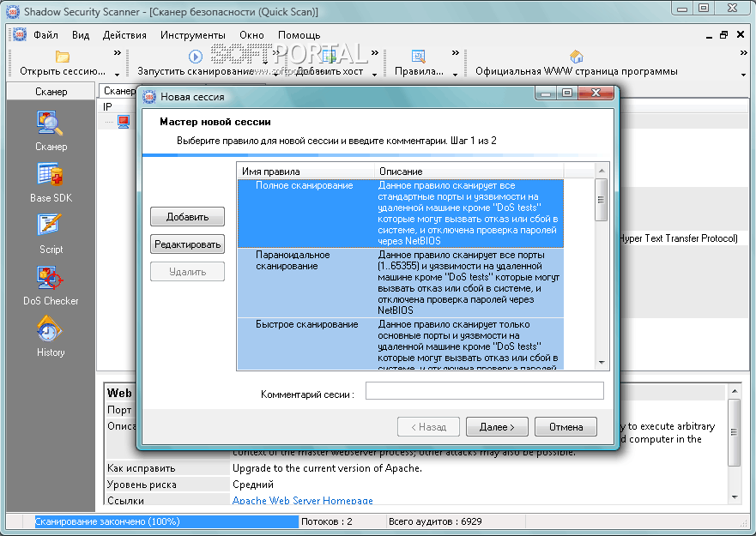
Task: Click the Shadow Security Scanner title bar icon
Action: point(13,11)
